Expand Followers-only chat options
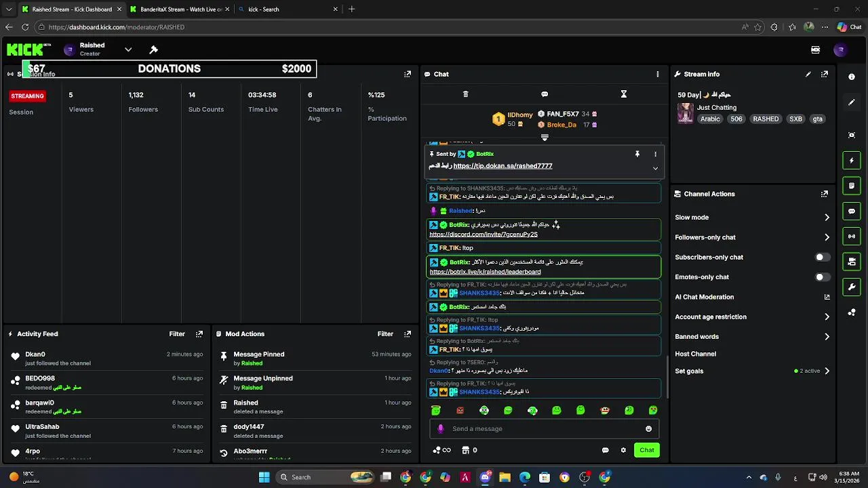 pos(827,237)
